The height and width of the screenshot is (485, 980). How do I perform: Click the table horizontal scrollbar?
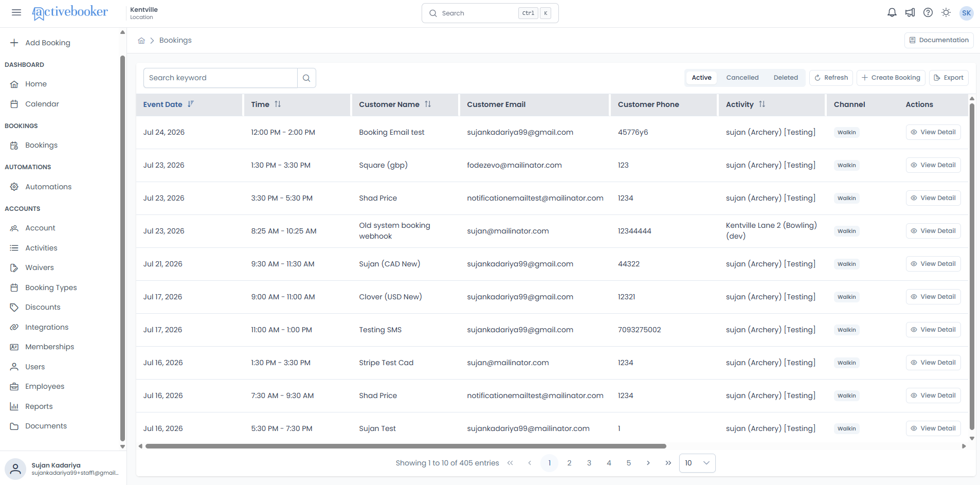pos(406,446)
